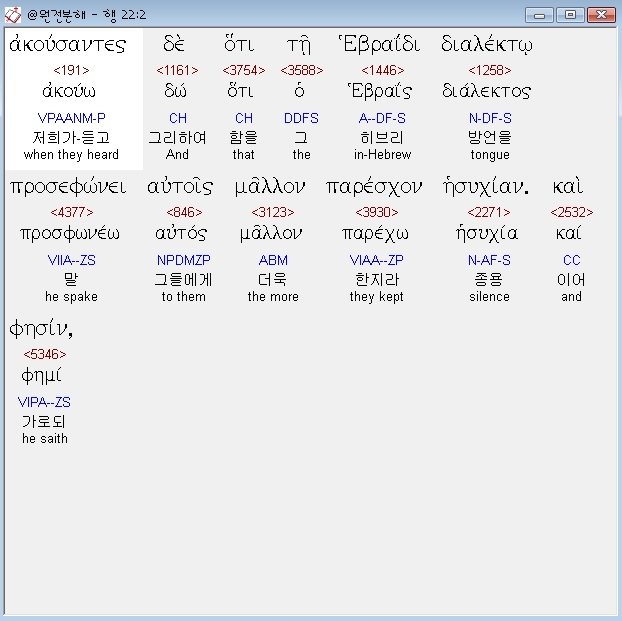The image size is (622, 621).
Task: Click Korean gloss 히브리
Action: 382,137
